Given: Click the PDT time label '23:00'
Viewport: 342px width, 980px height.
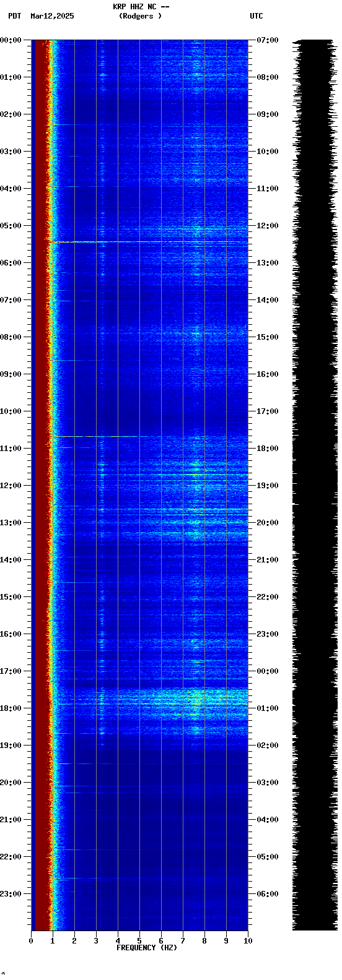Looking at the screenshot, I should (x=11, y=894).
